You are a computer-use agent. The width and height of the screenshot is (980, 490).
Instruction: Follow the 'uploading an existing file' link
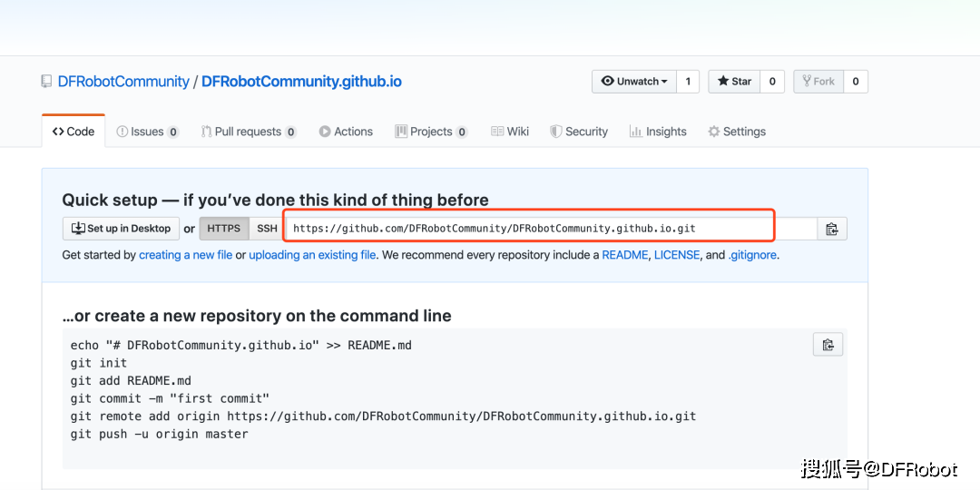click(312, 255)
